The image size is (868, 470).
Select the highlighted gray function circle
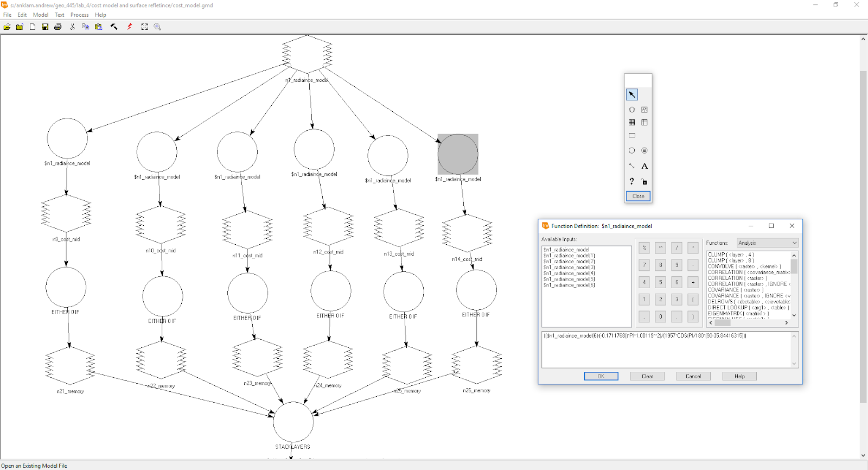458,154
